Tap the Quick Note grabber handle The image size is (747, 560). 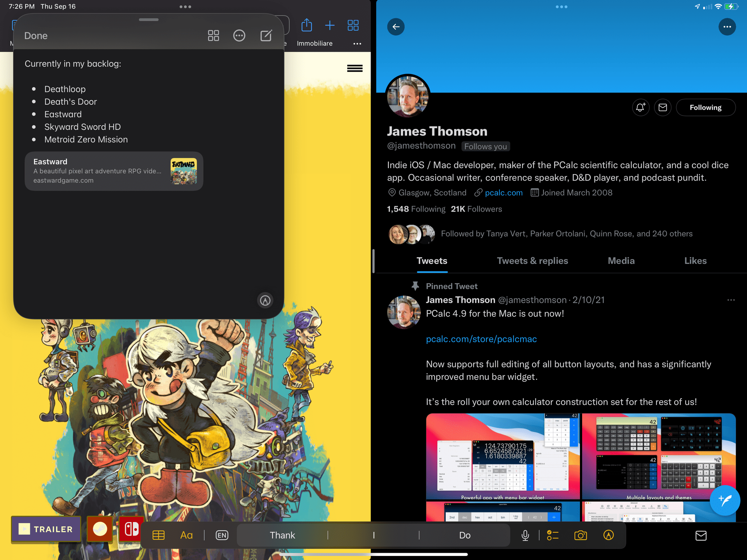tap(149, 20)
